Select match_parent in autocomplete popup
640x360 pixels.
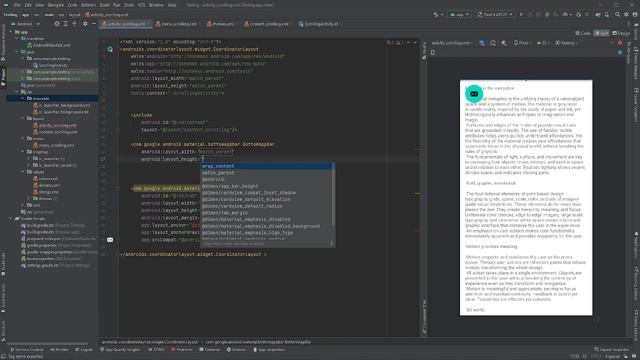tap(267, 173)
